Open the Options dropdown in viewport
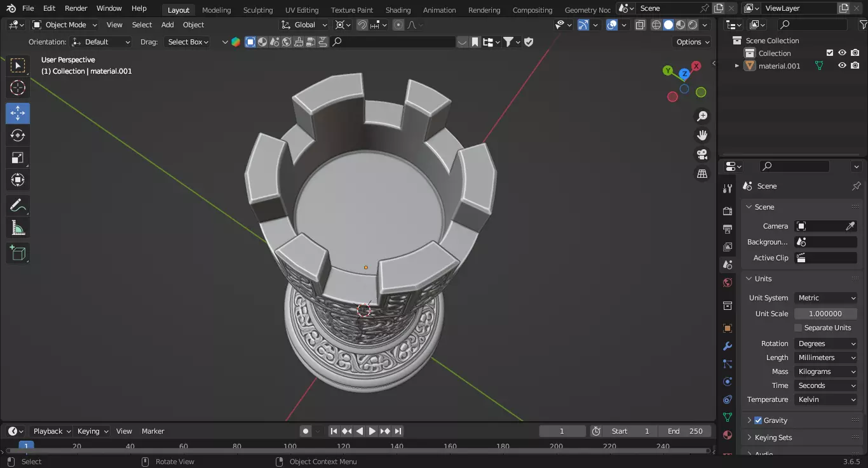The height and width of the screenshot is (468, 868). 692,42
